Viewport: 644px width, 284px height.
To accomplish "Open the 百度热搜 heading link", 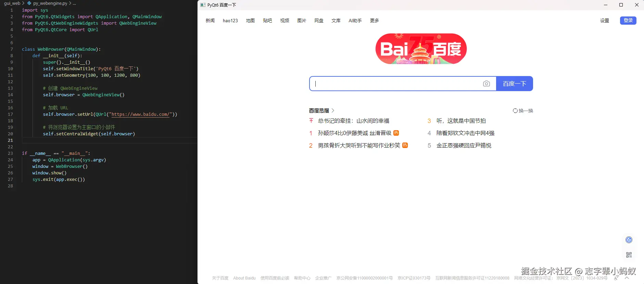I will pos(319,111).
